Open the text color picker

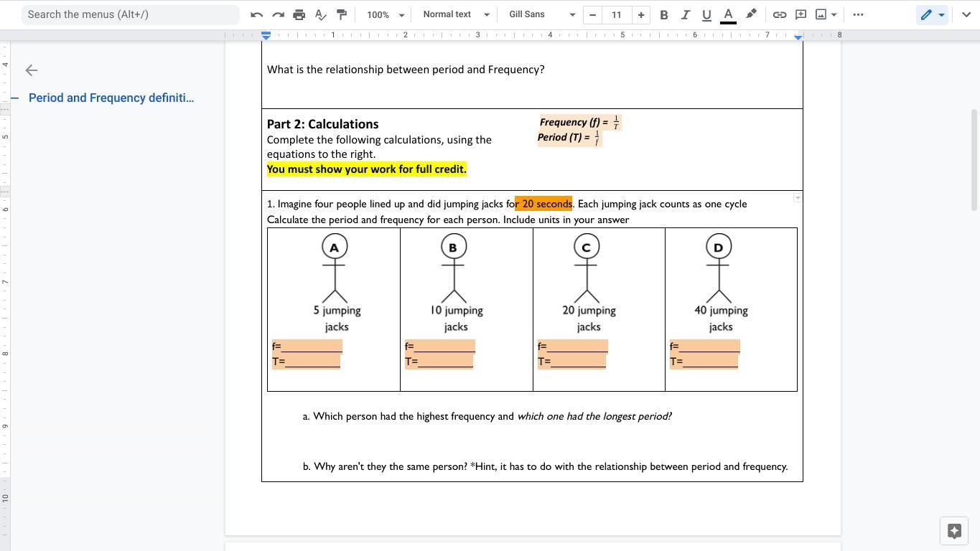[728, 14]
